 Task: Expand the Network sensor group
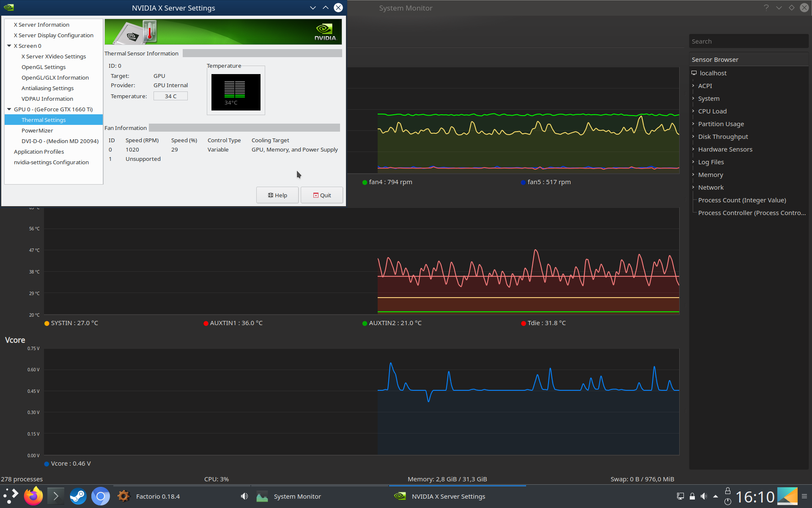693,187
